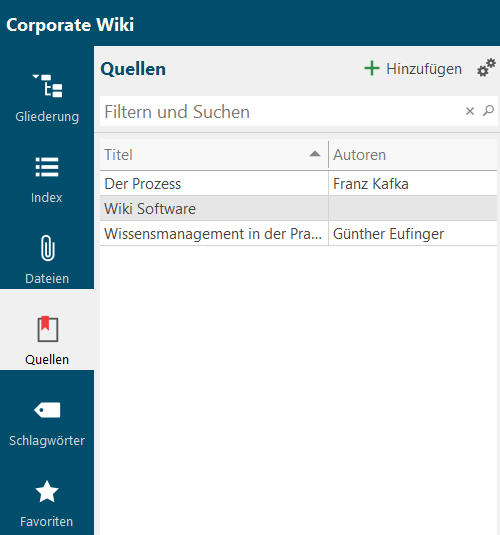Open the Schlagwörter tag icon
Screen dimensions: 500x535
[47, 410]
